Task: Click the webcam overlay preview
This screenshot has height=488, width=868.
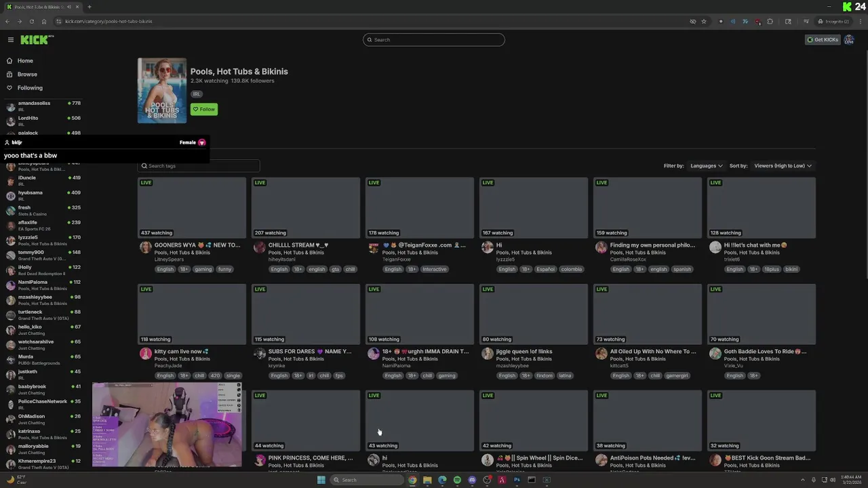Action: 167,425
